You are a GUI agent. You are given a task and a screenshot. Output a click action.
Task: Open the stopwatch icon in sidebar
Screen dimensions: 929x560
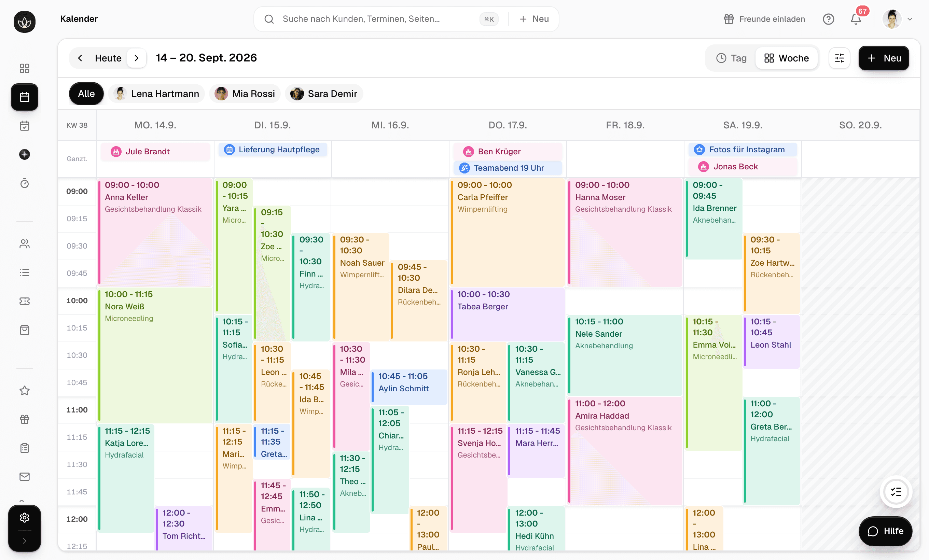(25, 183)
